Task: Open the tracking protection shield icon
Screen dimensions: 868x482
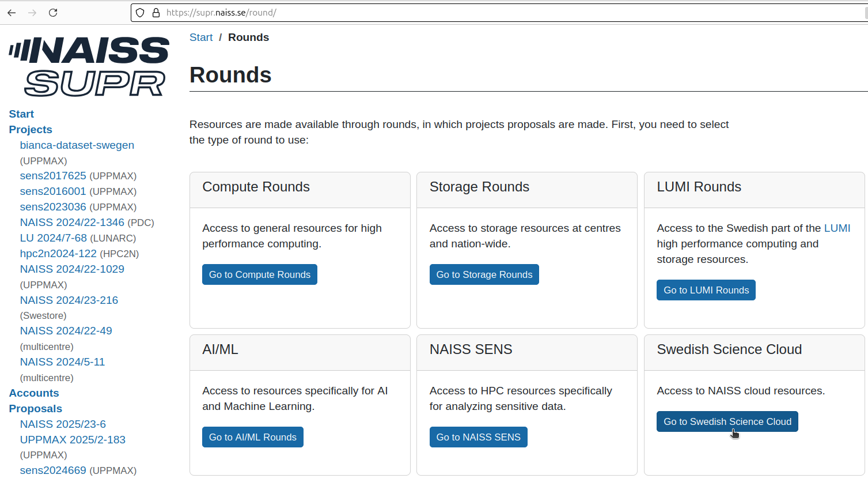Action: (x=138, y=12)
